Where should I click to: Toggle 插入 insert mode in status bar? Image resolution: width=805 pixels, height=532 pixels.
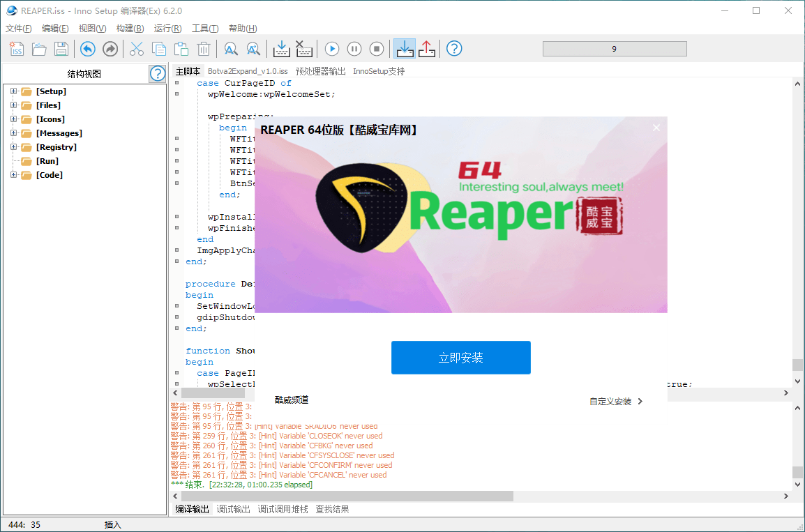112,525
